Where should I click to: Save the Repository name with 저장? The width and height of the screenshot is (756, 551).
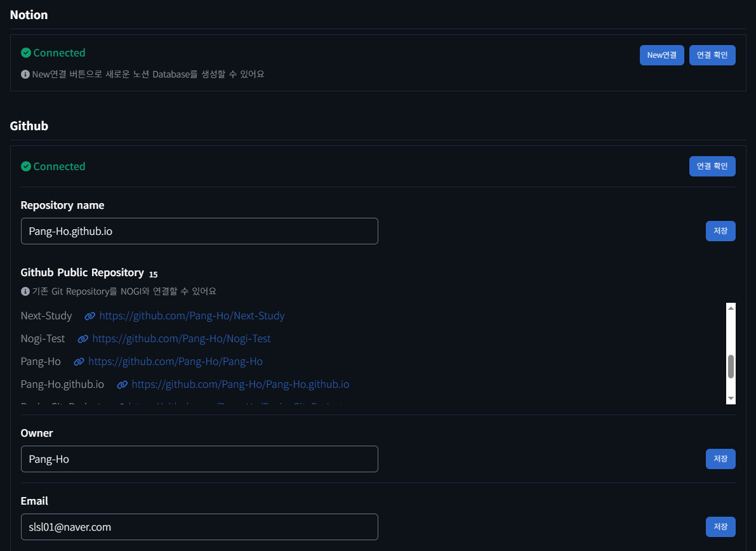[x=720, y=231]
